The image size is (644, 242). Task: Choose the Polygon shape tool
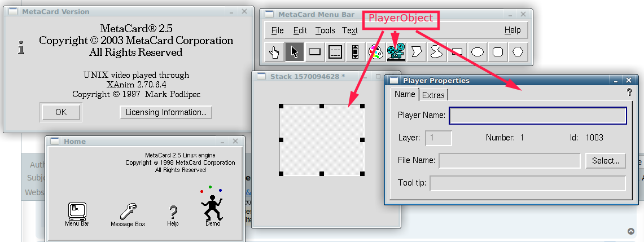pyautogui.click(x=417, y=52)
